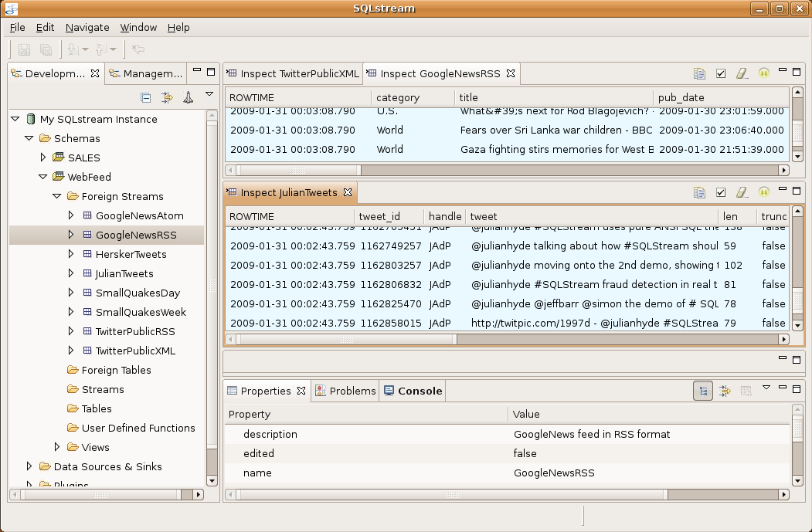Maximize the GoogleNewsRSS inspector panel
This screenshot has height=532, width=812.
click(797, 72)
